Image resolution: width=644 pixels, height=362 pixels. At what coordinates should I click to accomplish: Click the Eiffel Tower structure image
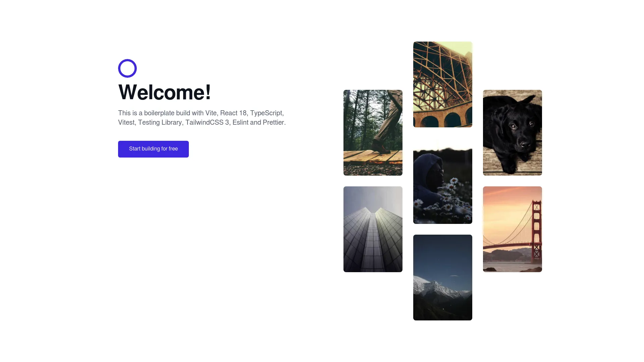pos(442,84)
